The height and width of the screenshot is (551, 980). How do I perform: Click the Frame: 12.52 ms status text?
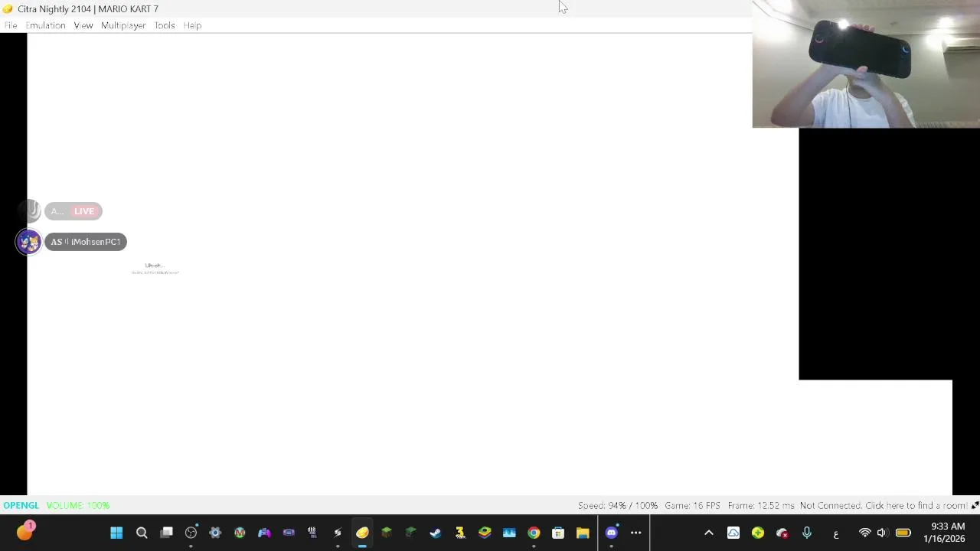[761, 505]
